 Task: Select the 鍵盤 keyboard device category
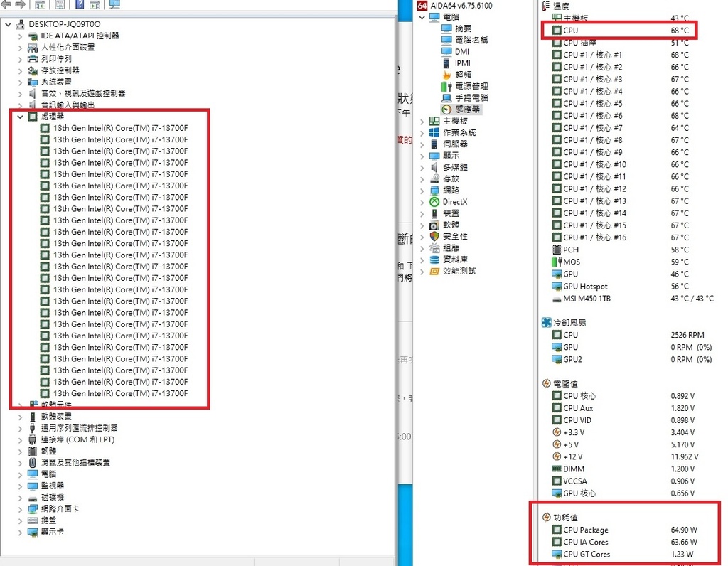pos(48,520)
